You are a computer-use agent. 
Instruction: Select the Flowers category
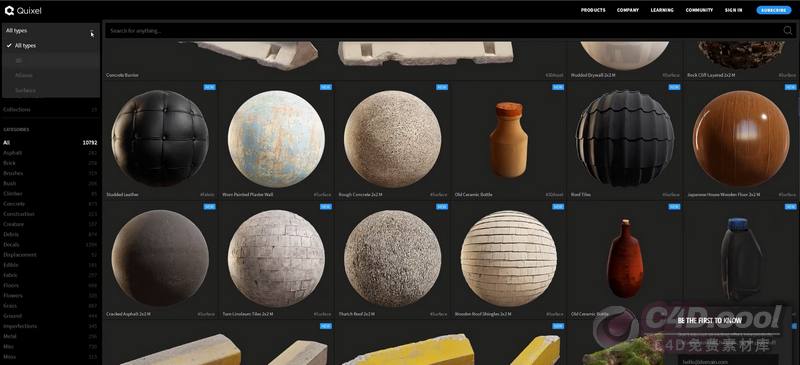coord(50,296)
